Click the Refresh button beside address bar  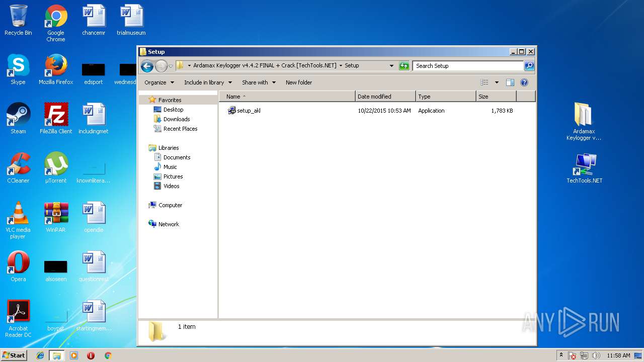click(404, 66)
